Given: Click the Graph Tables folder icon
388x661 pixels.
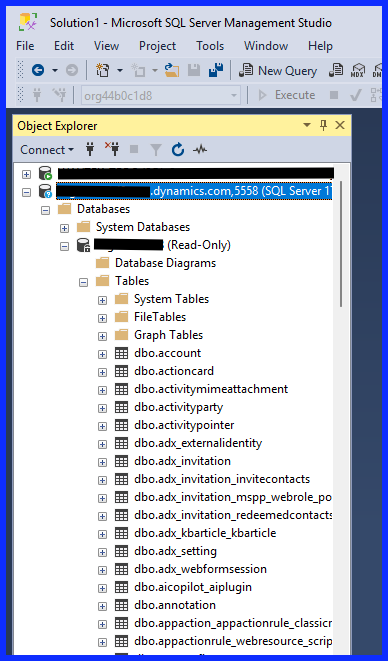Looking at the screenshot, I should (x=121, y=335).
